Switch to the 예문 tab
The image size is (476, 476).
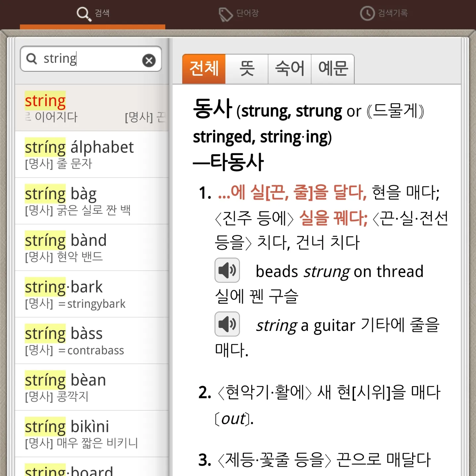point(333,69)
